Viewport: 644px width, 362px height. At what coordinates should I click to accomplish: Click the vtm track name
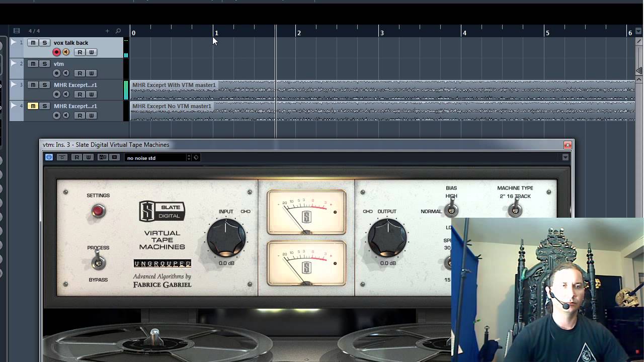59,64
